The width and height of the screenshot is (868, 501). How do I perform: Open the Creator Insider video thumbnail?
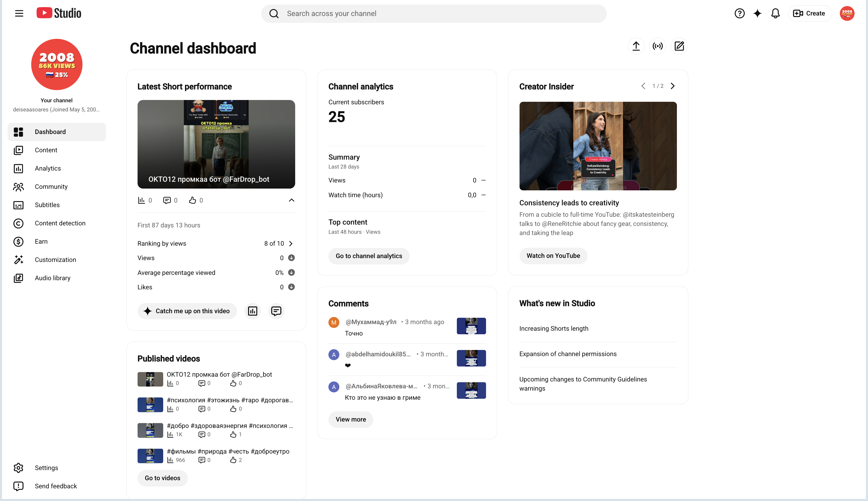598,146
